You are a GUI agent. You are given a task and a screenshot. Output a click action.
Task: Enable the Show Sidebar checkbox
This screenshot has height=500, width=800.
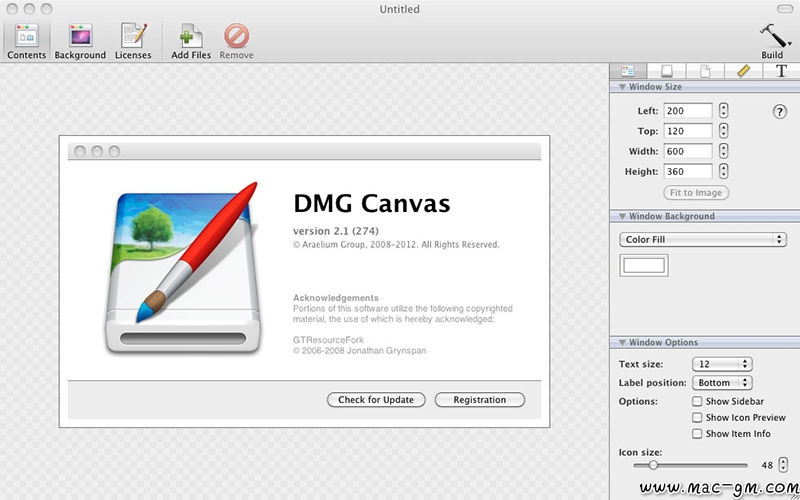pyautogui.click(x=697, y=402)
